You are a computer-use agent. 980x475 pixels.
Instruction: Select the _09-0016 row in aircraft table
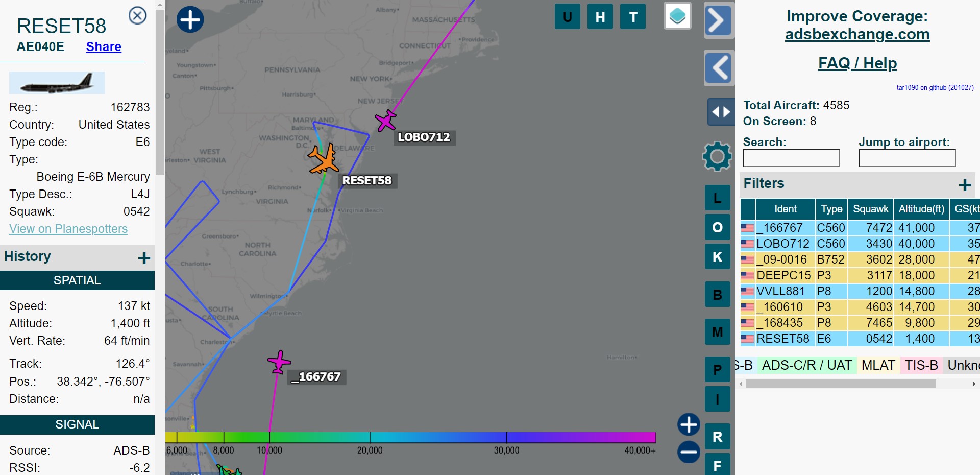click(860, 259)
